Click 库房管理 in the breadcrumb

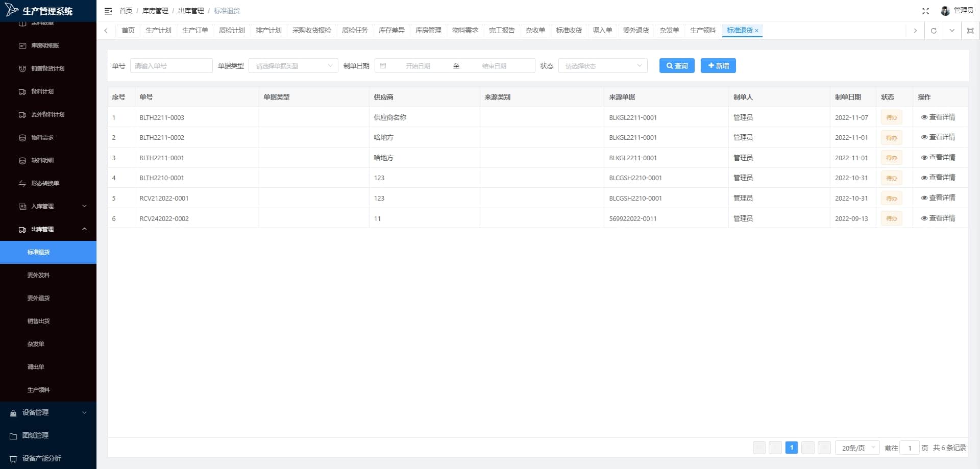tap(155, 11)
